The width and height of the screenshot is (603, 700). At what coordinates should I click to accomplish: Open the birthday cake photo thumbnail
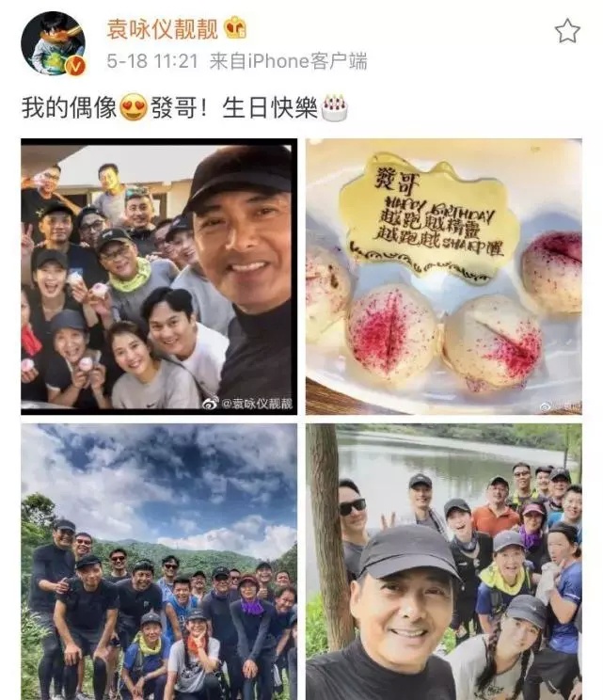coord(444,277)
